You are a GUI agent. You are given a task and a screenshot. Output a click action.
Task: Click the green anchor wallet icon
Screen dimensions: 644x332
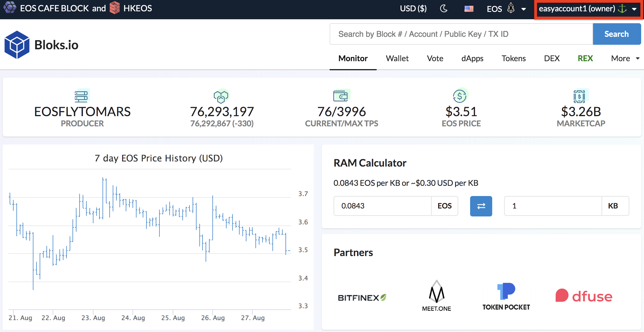622,8
